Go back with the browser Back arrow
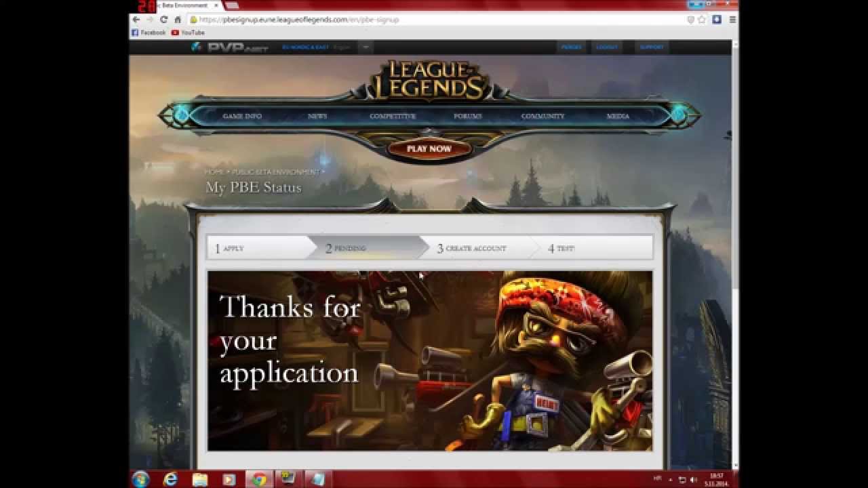868x488 pixels. point(136,20)
